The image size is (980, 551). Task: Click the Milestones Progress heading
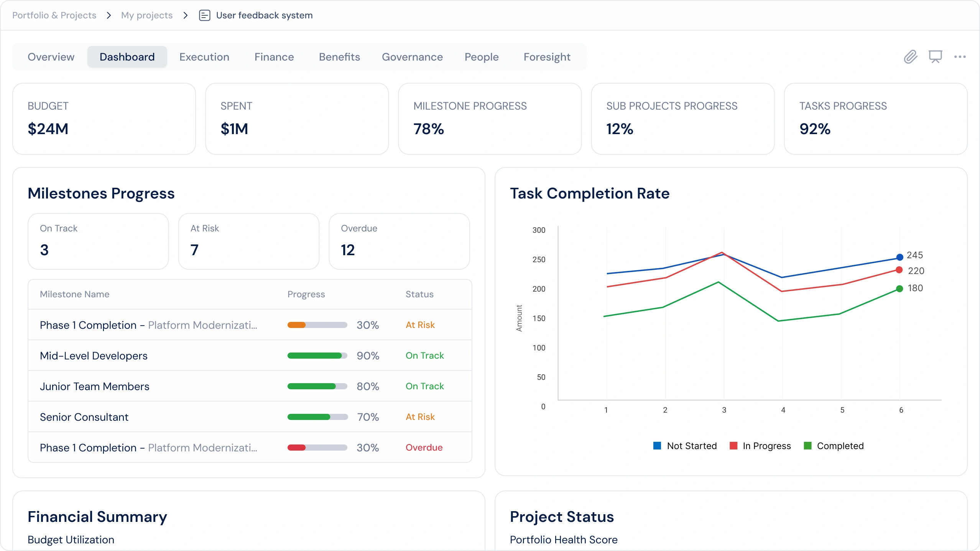point(101,194)
